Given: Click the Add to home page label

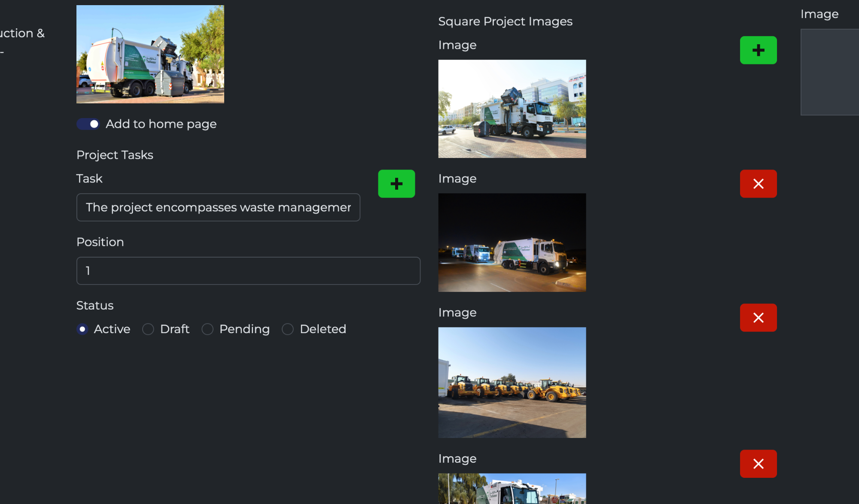Looking at the screenshot, I should [x=161, y=124].
